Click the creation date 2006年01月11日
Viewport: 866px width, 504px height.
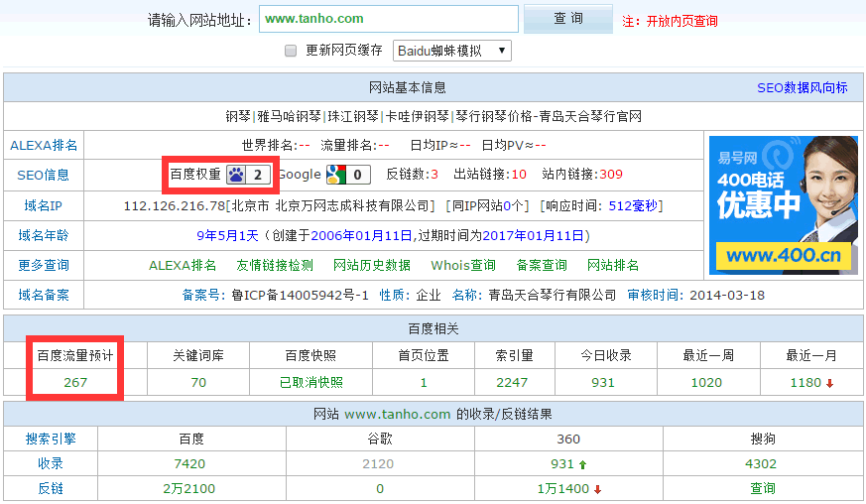tap(361, 236)
